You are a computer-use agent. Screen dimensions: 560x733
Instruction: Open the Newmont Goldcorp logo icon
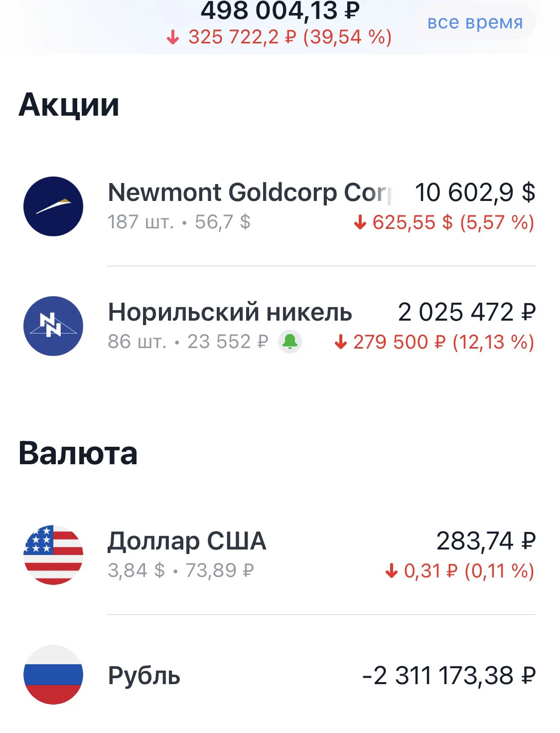[x=53, y=206]
